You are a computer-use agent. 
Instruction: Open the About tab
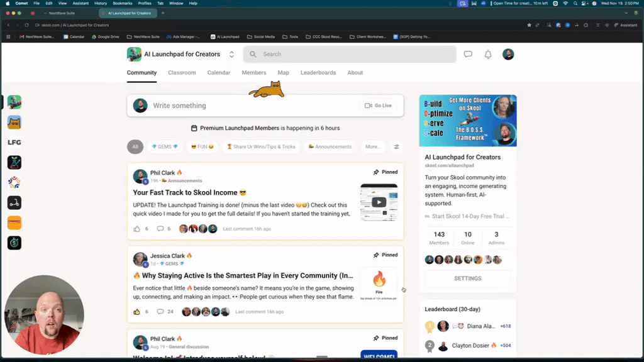pyautogui.click(x=355, y=73)
